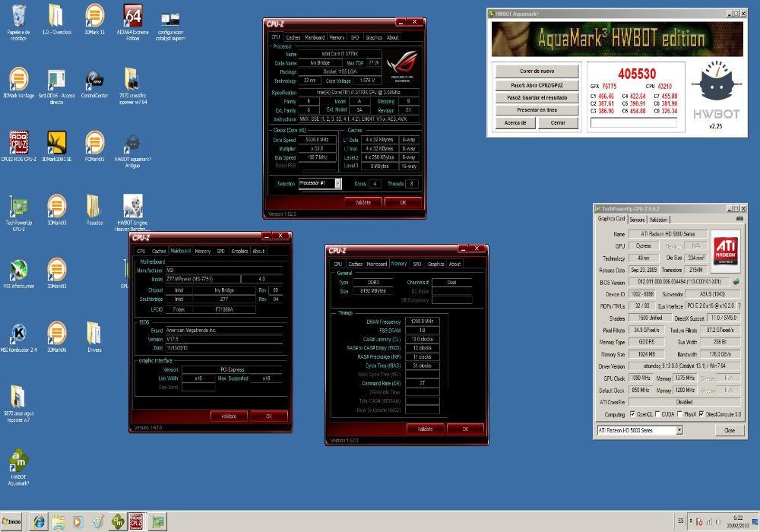The height and width of the screenshot is (532, 760).
Task: Launch the TechPowerUp GPU-Z desktop shortcut
Action: click(x=18, y=214)
